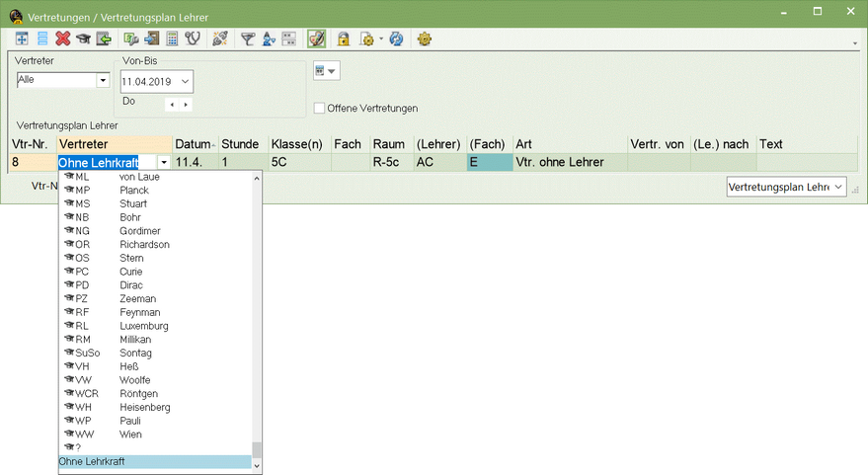Click the Raum column header
Viewport: 868px width, 475px height.
tap(392, 144)
